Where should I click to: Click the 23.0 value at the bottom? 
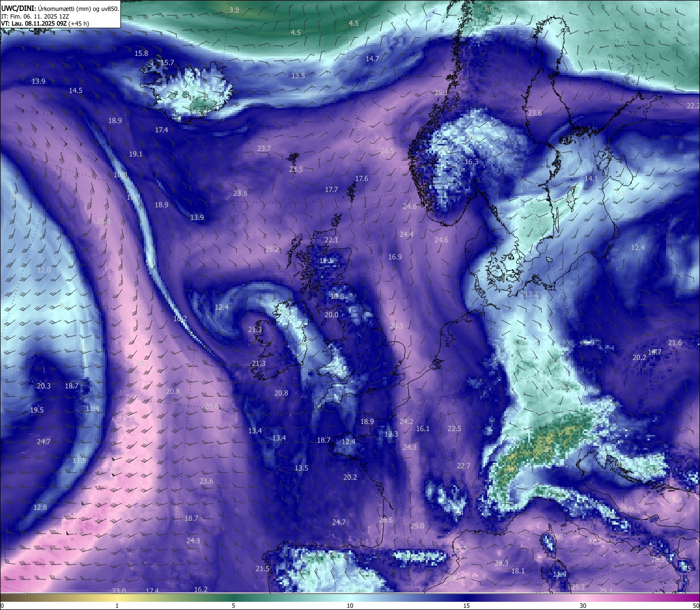[x=119, y=591]
